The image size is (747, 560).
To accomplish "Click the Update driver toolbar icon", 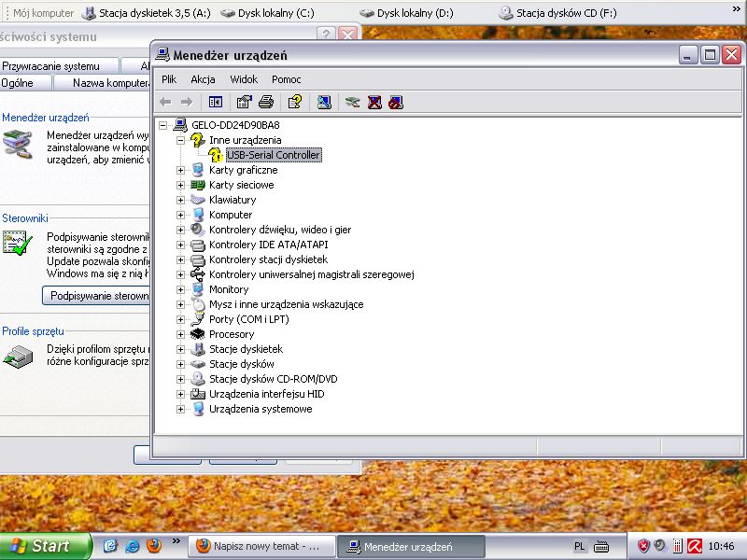I will click(x=353, y=102).
